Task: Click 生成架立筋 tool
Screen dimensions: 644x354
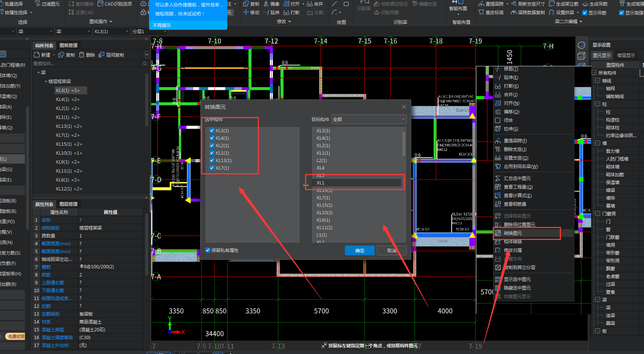Action: [x=564, y=4]
